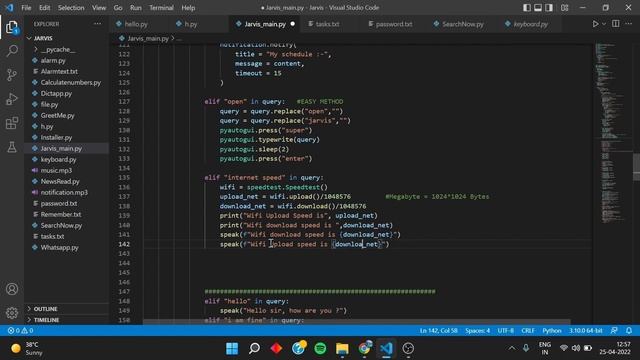640x360 pixels.
Task: Switch to the tasks.txt tab
Action: (x=328, y=24)
